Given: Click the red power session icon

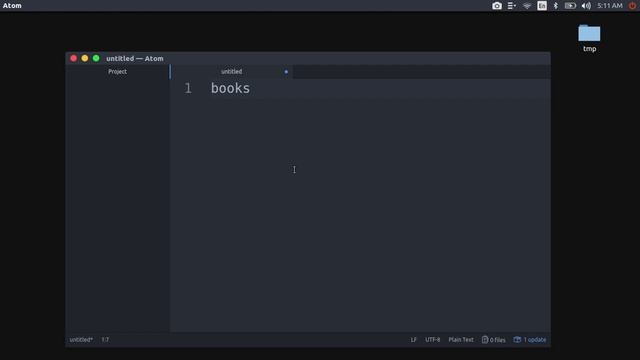Looking at the screenshot, I should click(632, 6).
